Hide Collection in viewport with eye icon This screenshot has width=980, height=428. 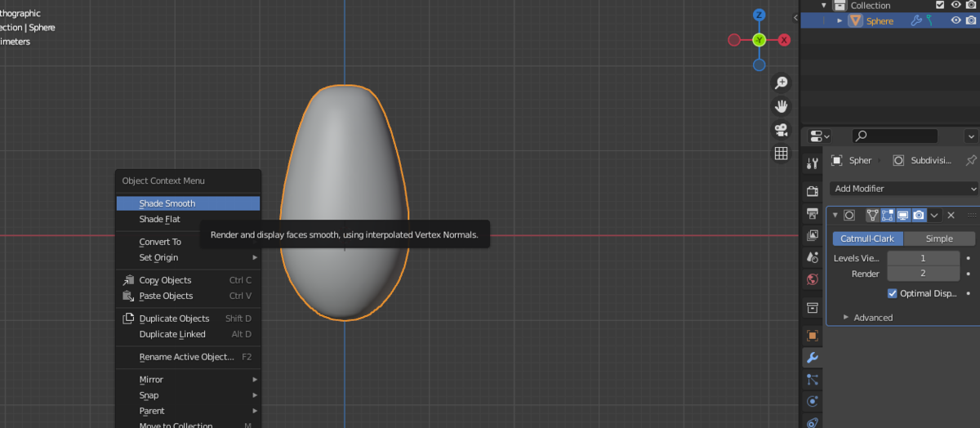pos(955,5)
